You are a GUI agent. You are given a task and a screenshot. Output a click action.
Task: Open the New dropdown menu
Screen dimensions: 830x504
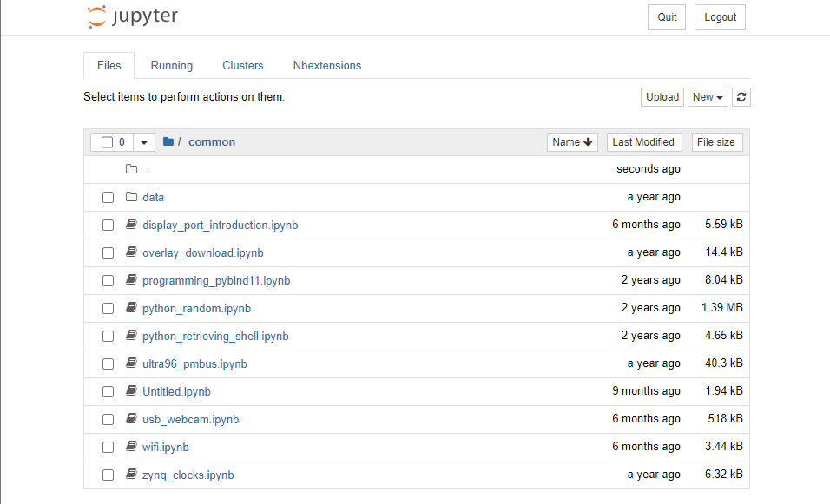(708, 97)
